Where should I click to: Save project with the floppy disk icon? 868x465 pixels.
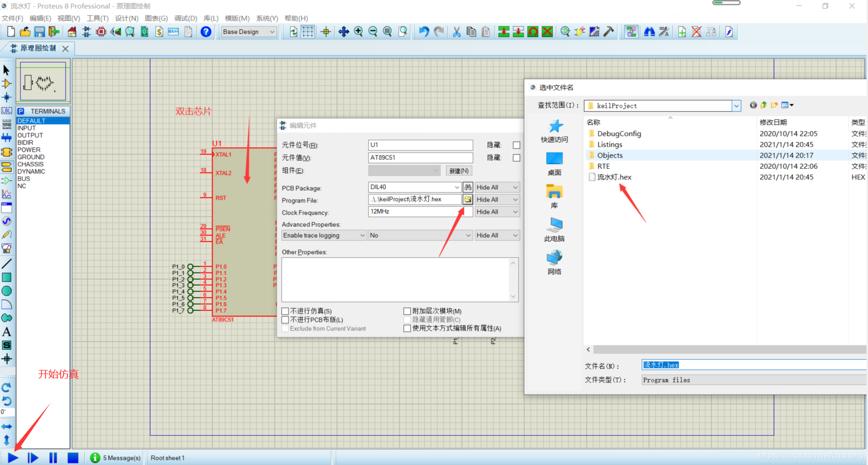click(39, 32)
